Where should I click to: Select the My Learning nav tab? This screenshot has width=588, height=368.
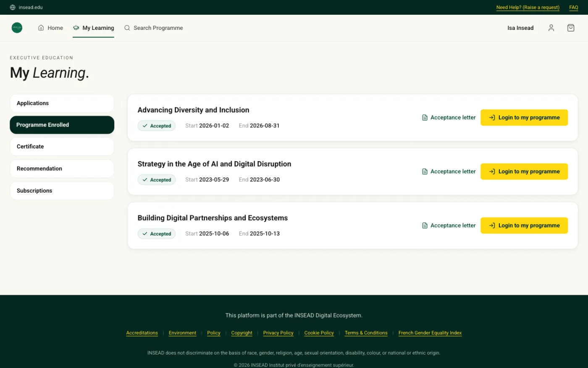point(93,28)
